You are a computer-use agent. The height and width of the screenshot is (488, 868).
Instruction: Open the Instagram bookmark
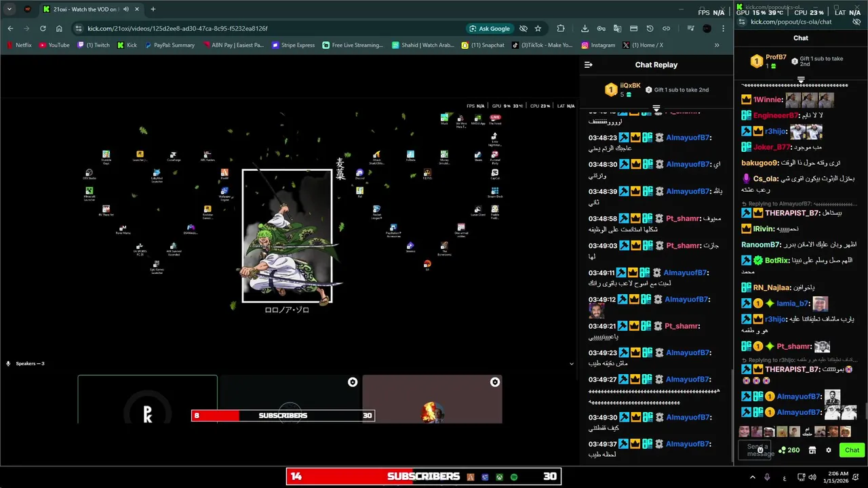point(598,45)
